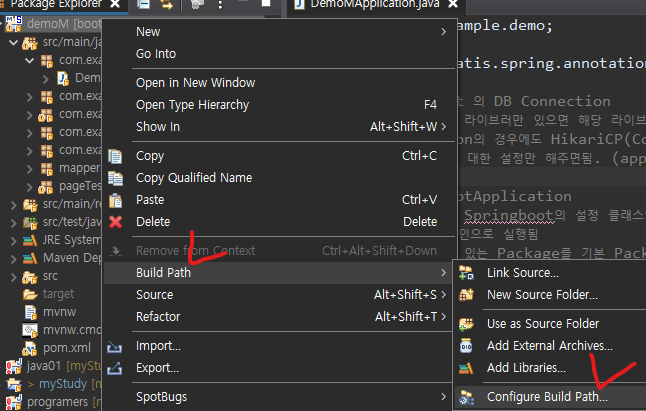Choose Open Type Hierarchy
This screenshot has width=646, height=411.
coord(279,105)
